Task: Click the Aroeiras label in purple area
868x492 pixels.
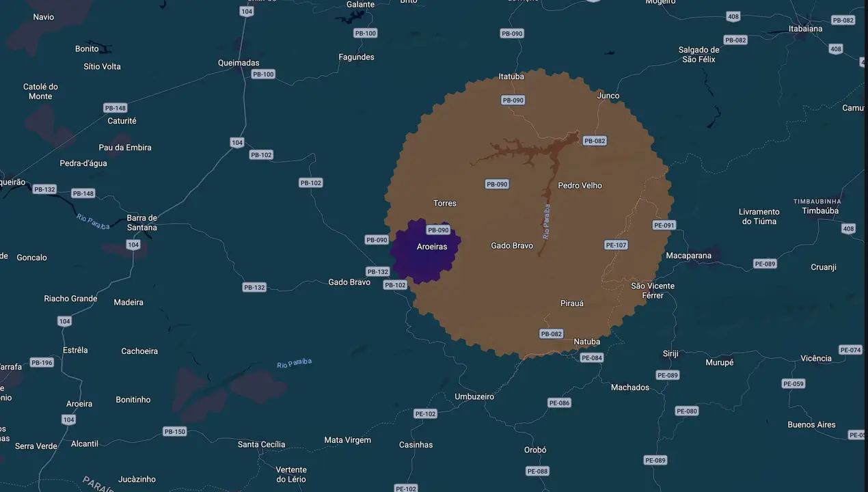Action: coord(432,247)
